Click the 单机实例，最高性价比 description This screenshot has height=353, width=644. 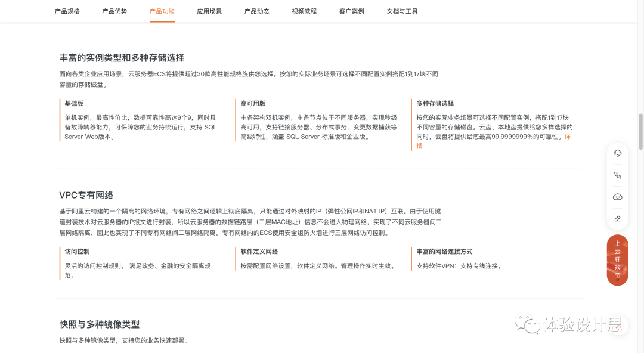point(141,127)
